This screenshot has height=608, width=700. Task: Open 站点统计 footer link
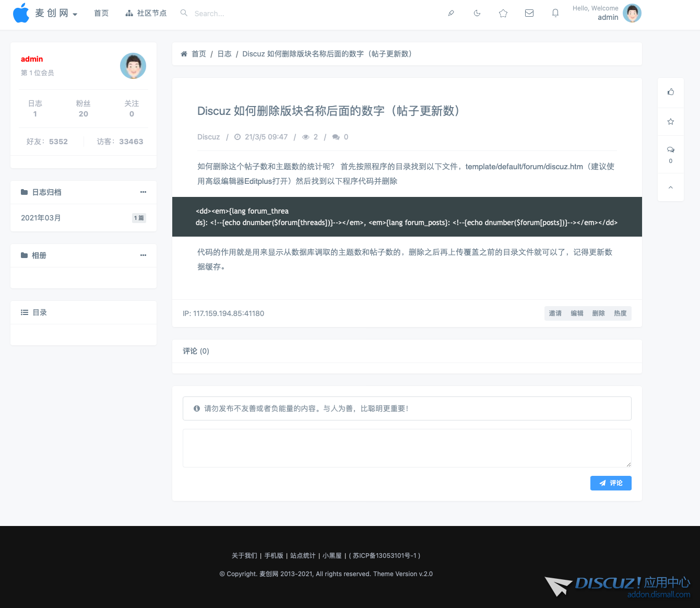click(303, 556)
